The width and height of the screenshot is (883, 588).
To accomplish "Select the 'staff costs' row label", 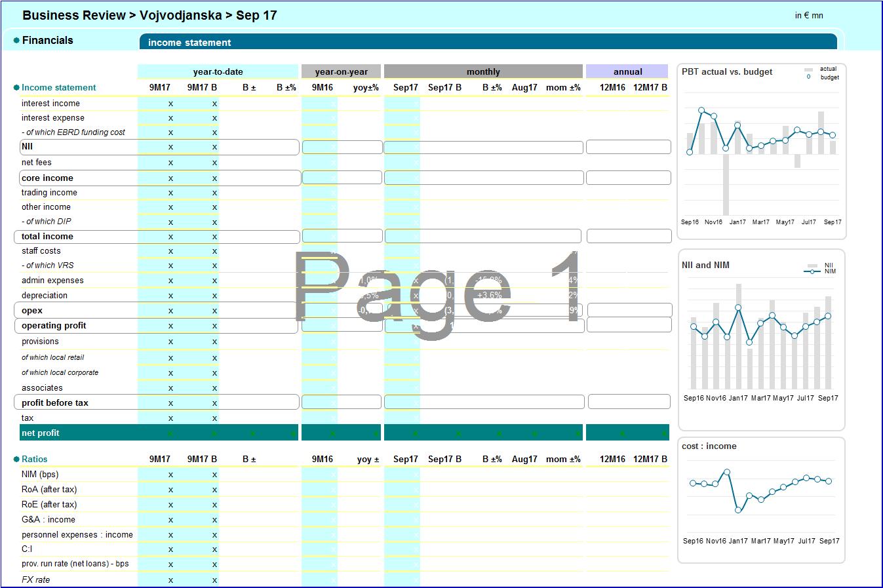I will [x=41, y=250].
